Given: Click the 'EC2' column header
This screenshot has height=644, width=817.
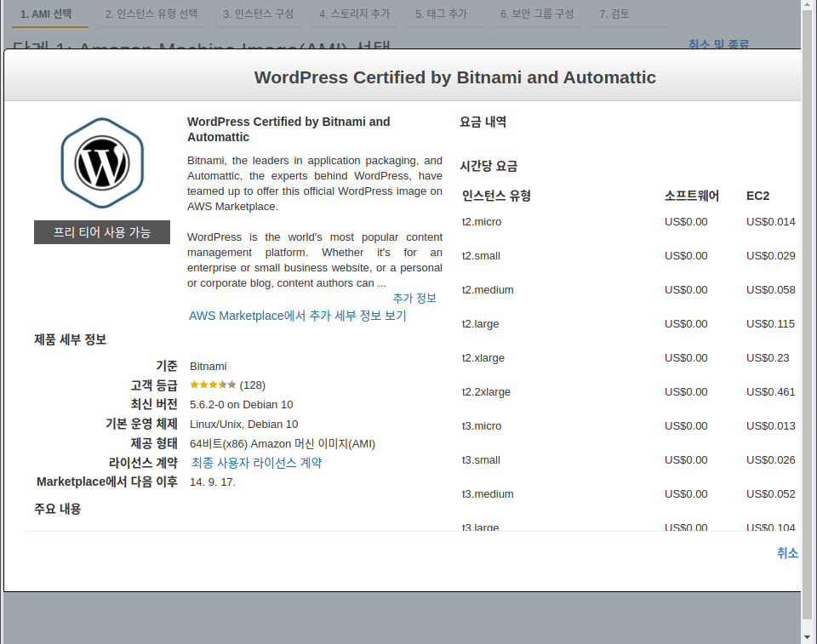Looking at the screenshot, I should tap(757, 196).
